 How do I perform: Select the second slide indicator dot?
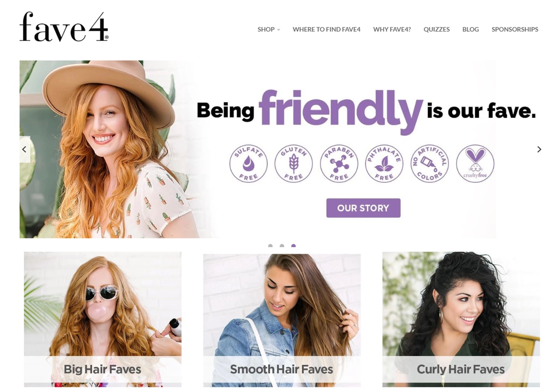[282, 246]
